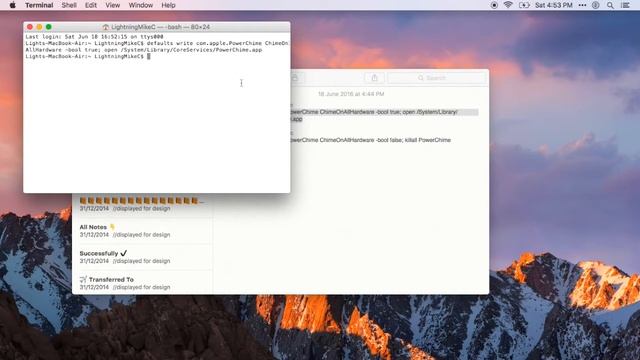The width and height of the screenshot is (640, 360).
Task: Click Terminal title LightningMikeC — -bash — 80×24
Action: pos(160,27)
